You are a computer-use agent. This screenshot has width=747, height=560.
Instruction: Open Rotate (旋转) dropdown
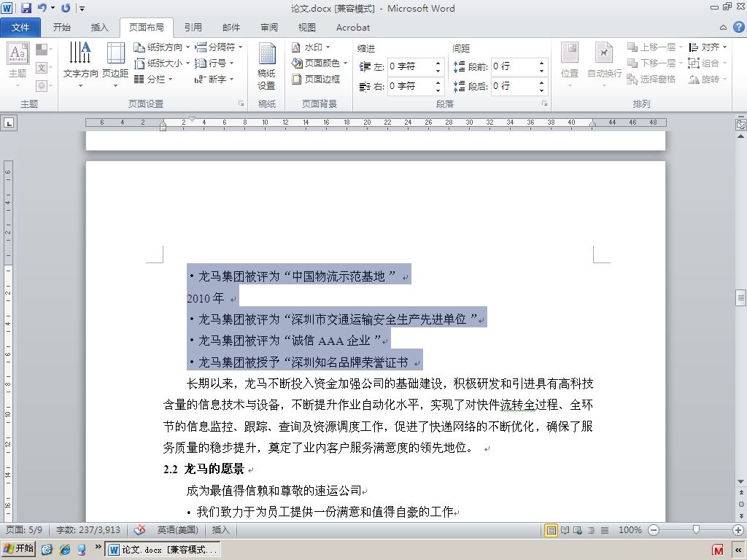708,79
